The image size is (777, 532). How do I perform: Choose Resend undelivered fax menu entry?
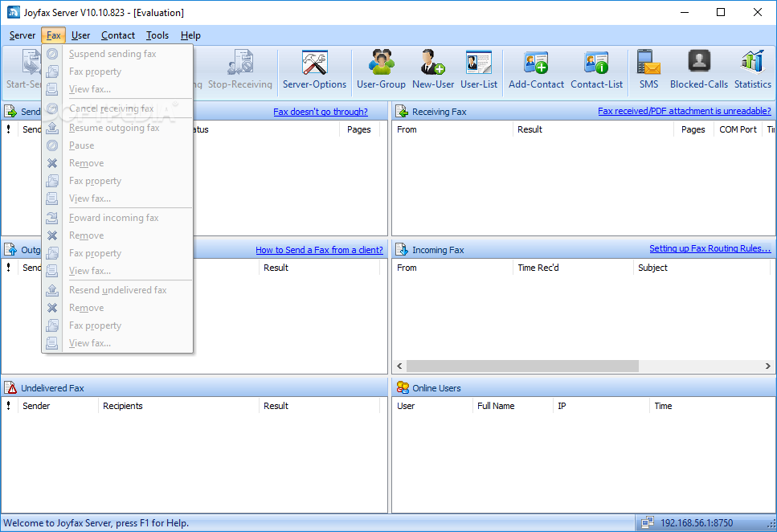point(117,290)
